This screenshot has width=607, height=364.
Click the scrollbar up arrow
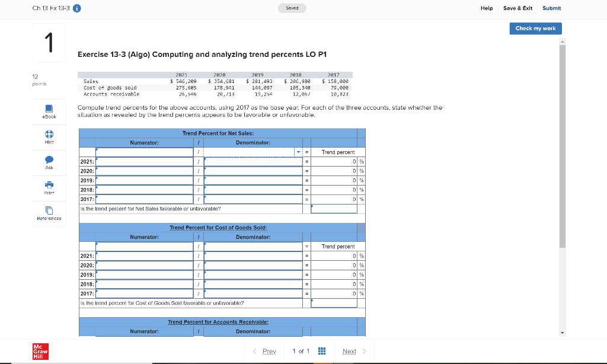tap(563, 41)
